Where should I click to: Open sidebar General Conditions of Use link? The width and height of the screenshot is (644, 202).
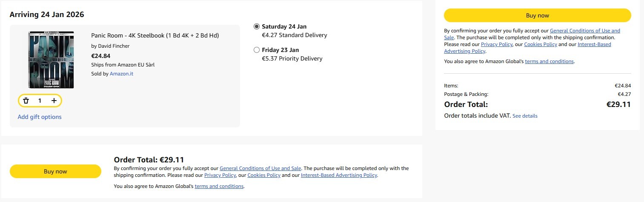[585, 31]
